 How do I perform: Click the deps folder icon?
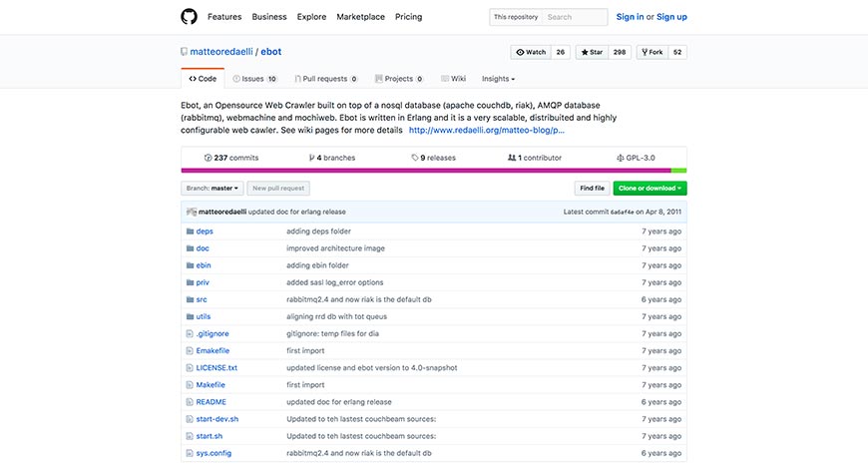(x=189, y=232)
